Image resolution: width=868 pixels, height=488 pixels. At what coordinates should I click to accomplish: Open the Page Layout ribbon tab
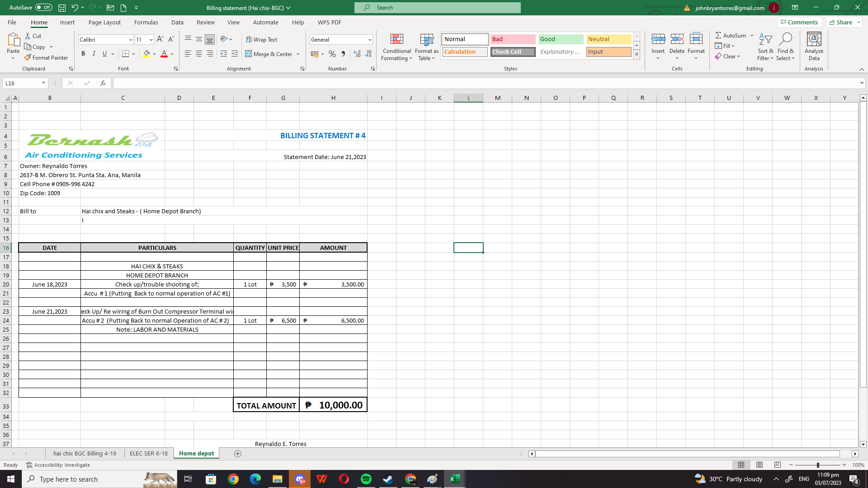(104, 22)
